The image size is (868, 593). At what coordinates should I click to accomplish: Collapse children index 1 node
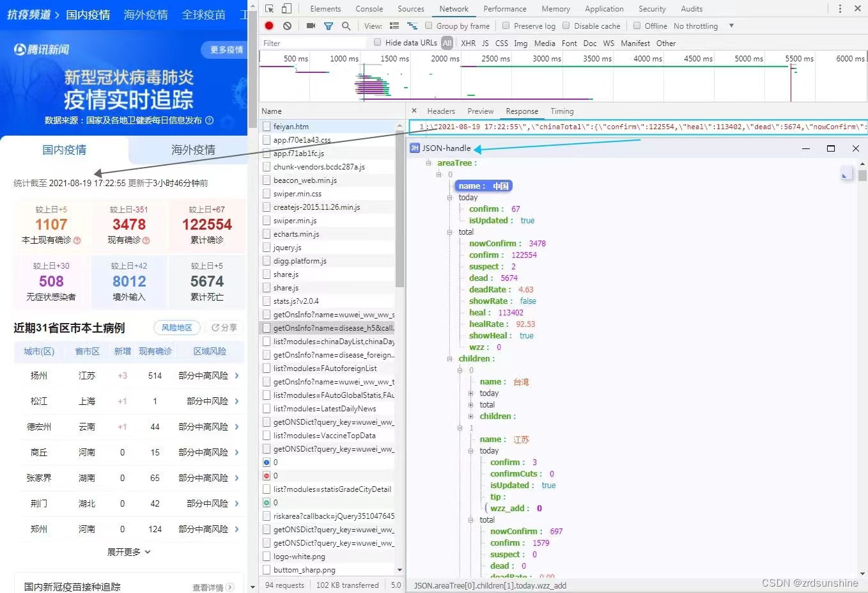(x=460, y=428)
